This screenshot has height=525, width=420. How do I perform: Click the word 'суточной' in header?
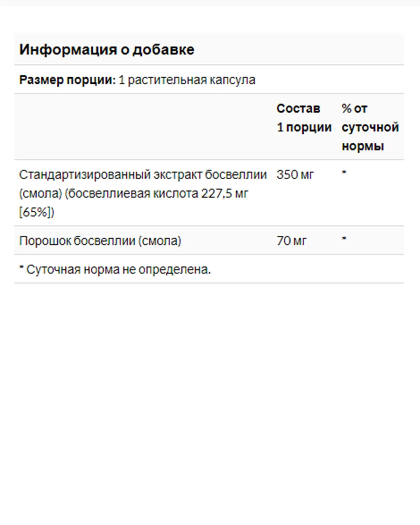coord(370,127)
